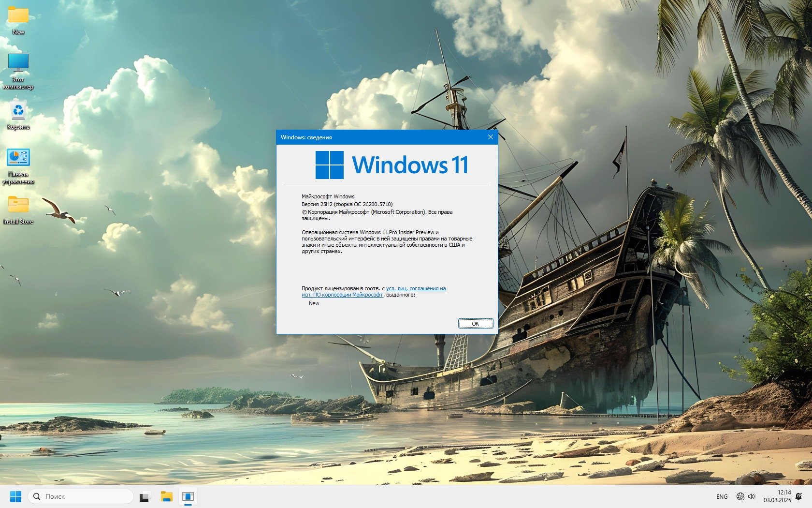Open Task View from the taskbar

(144, 496)
